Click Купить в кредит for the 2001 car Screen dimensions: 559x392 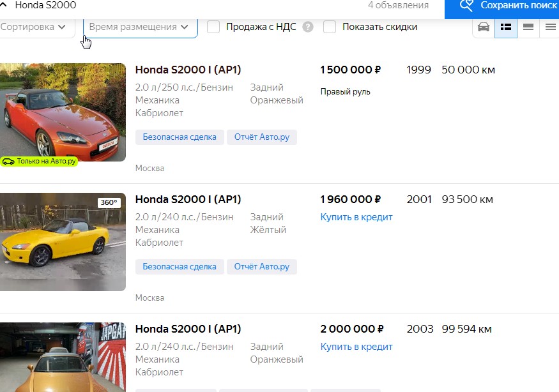tap(356, 217)
